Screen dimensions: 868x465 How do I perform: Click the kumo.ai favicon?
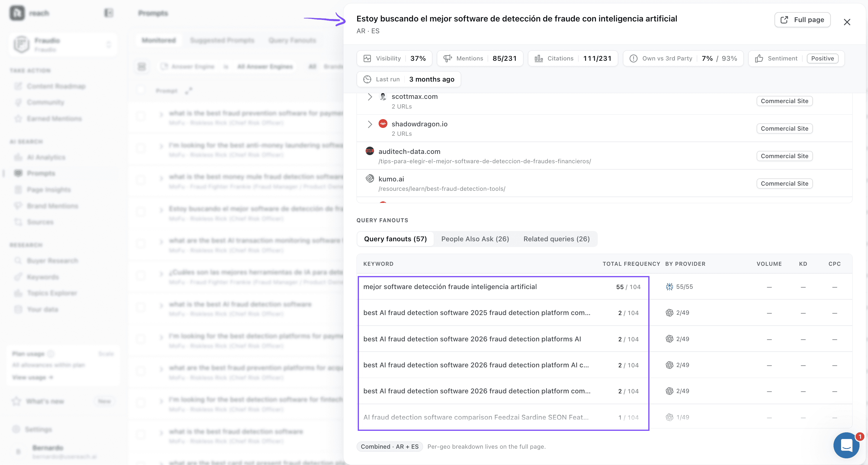click(370, 178)
